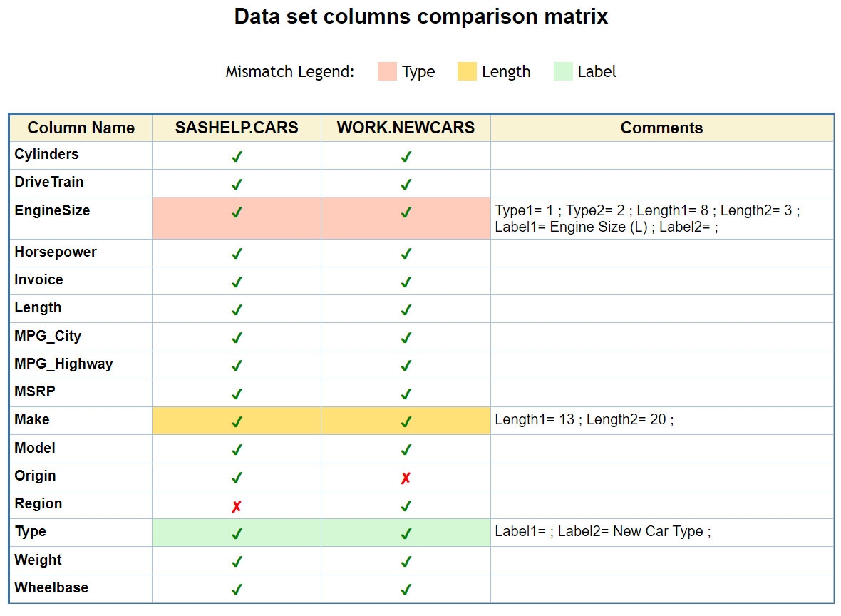Click the EngineSize checkmark in SASHELP.CARS column

coord(236,212)
